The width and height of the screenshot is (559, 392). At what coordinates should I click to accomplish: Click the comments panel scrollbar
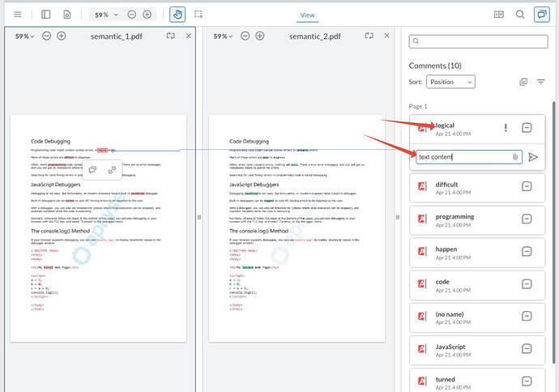[x=553, y=232]
